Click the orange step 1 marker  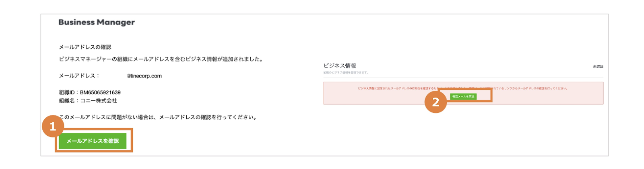pos(53,126)
